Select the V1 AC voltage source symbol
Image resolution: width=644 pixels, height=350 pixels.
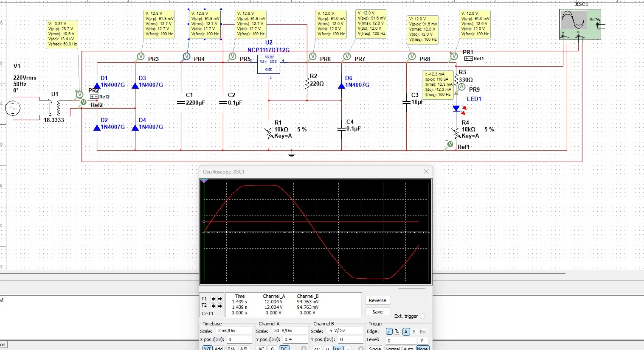[x=13, y=108]
